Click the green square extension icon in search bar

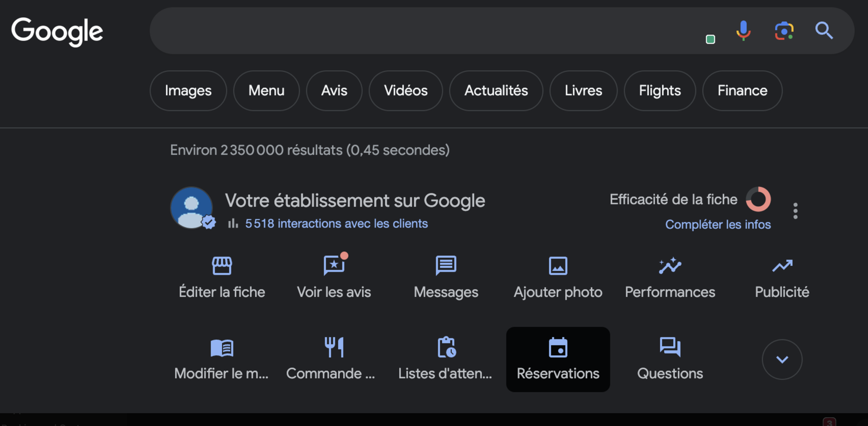pos(710,39)
